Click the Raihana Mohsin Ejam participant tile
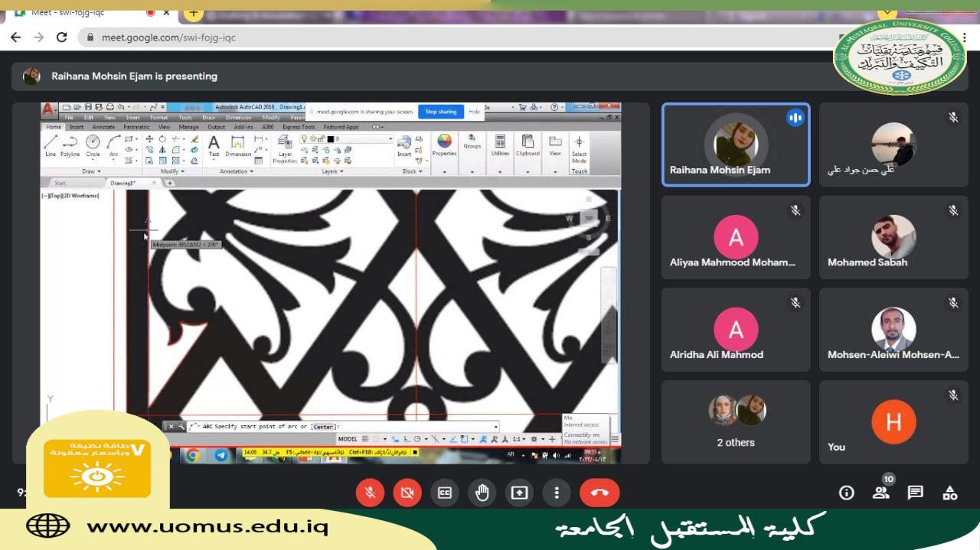 click(x=735, y=145)
